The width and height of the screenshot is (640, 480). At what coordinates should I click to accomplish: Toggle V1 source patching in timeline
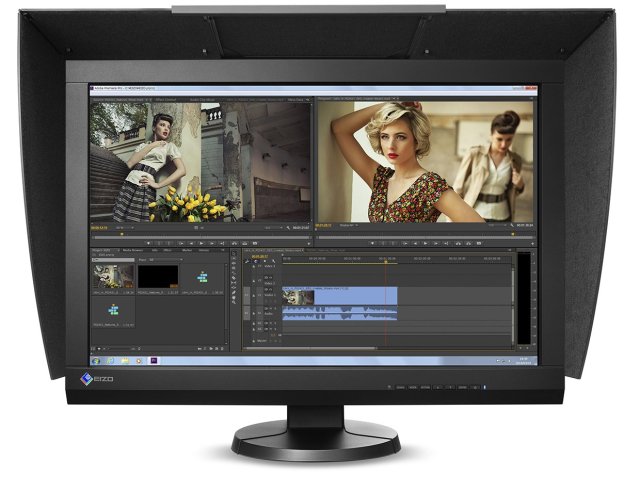247,295
